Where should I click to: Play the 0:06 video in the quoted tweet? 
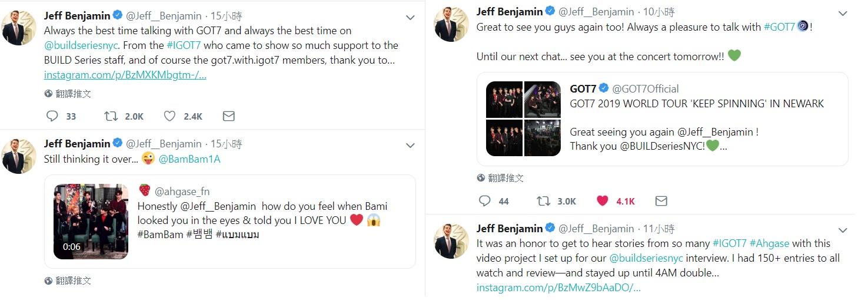point(91,222)
